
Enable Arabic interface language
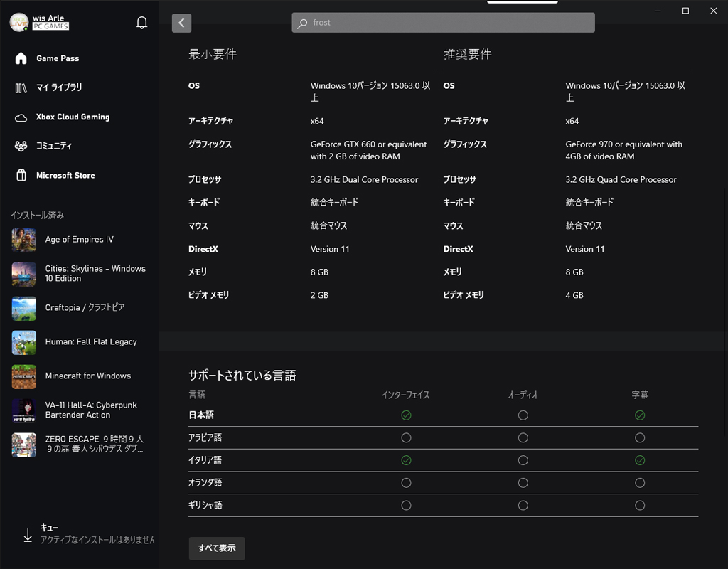[x=406, y=437]
